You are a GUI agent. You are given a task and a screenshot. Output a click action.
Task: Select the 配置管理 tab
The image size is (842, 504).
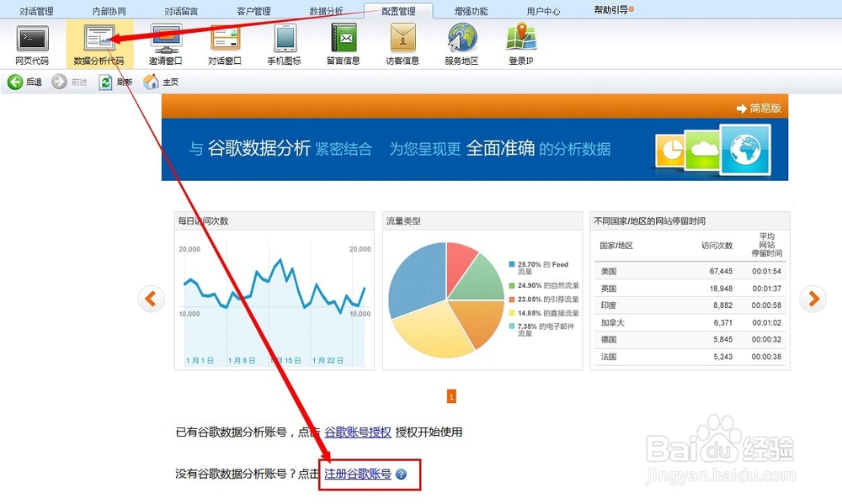click(398, 11)
